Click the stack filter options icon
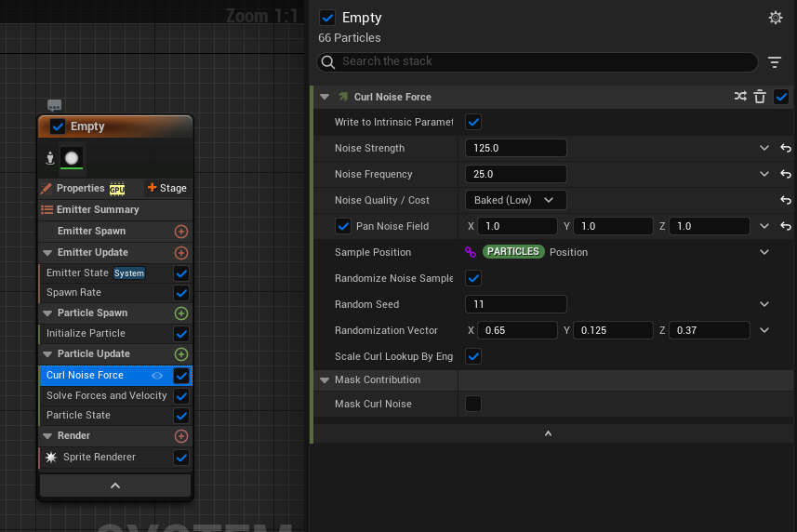This screenshot has width=797, height=532. [775, 62]
